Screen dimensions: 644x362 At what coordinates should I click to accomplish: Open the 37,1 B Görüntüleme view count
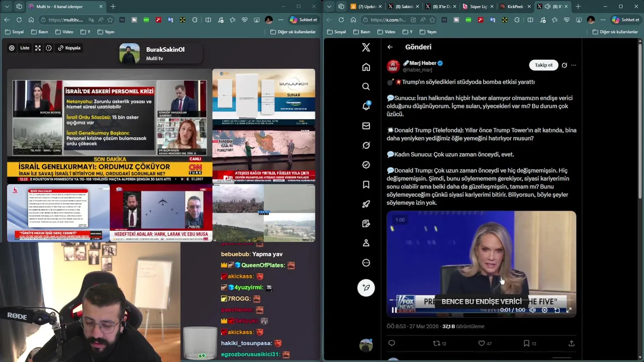point(463,326)
